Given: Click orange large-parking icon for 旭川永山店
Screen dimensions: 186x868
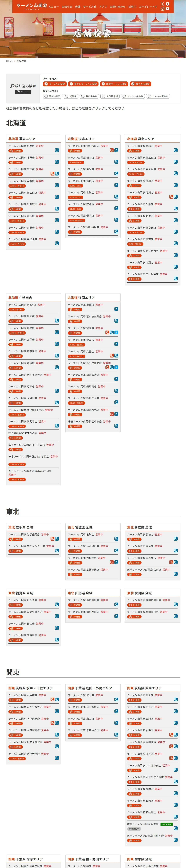Looking at the screenshot, I should (112, 150).
